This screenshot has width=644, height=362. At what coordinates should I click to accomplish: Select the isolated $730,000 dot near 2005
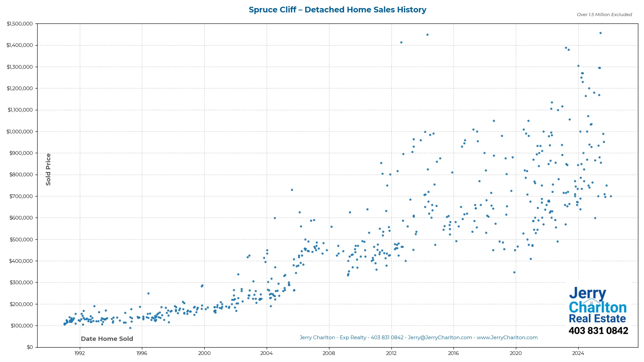pyautogui.click(x=292, y=189)
